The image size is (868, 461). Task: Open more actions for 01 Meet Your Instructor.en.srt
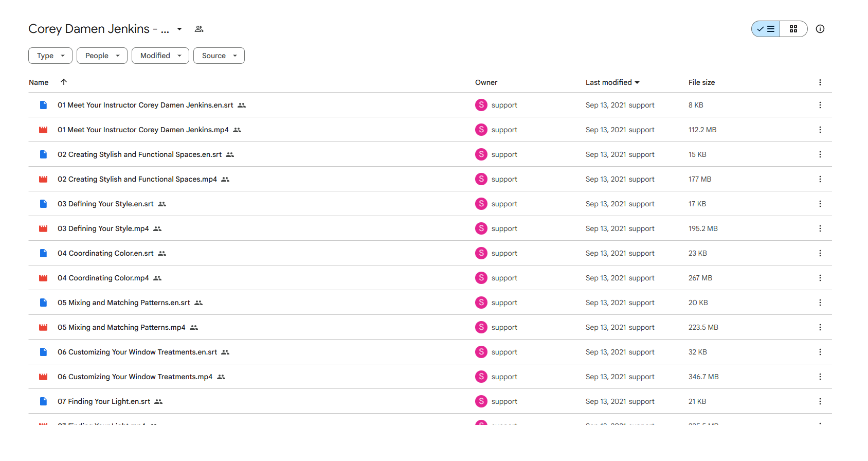[820, 105]
